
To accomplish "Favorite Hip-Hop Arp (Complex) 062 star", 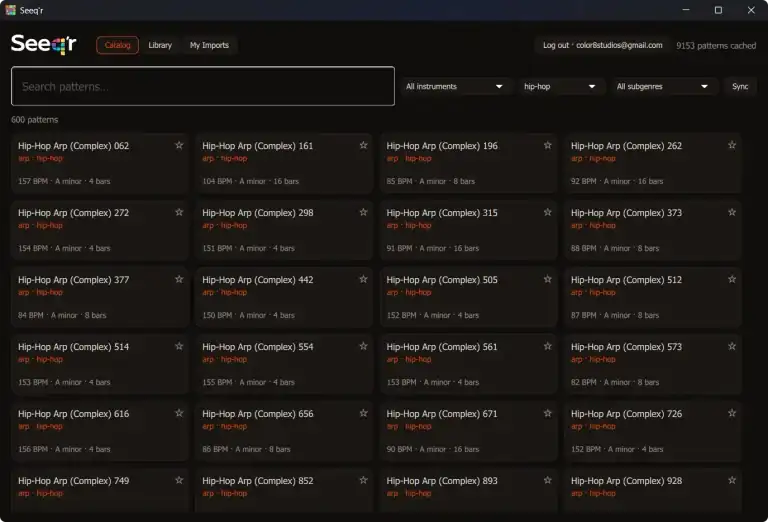I will [x=179, y=145].
